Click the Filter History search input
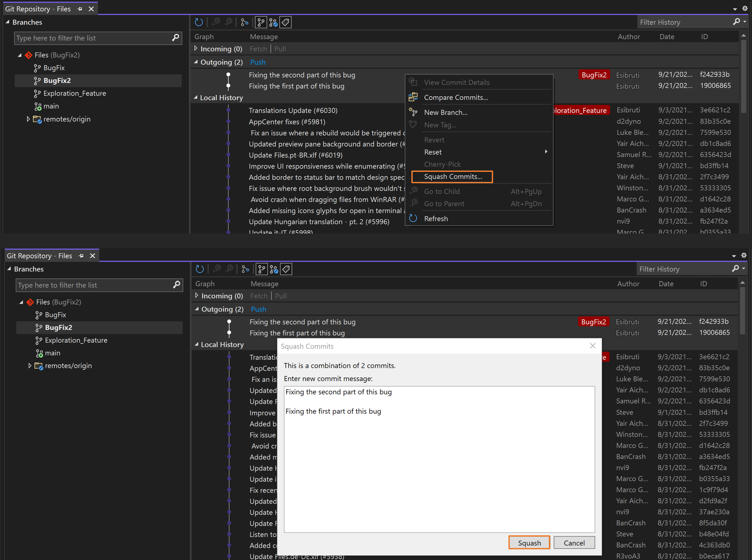 pos(685,22)
